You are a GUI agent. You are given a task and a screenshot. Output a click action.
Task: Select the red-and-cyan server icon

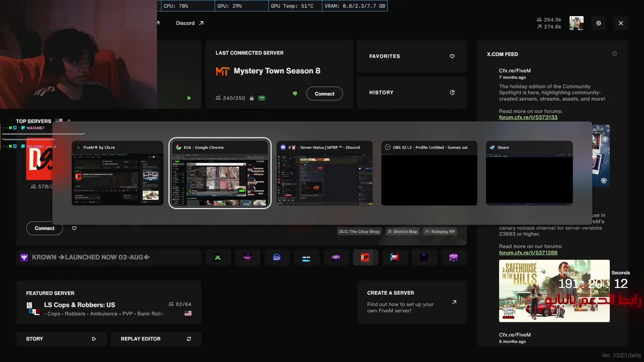(394, 257)
